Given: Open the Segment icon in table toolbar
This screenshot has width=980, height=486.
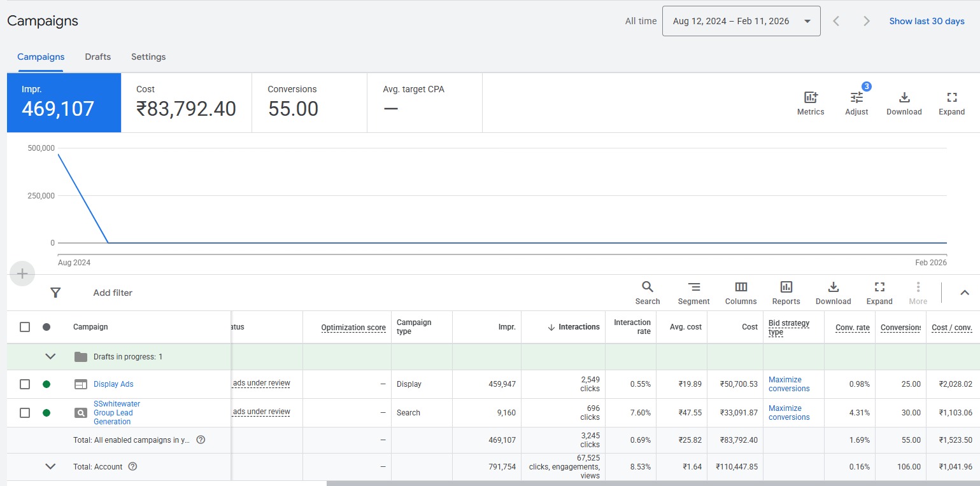Looking at the screenshot, I should pyautogui.click(x=693, y=287).
